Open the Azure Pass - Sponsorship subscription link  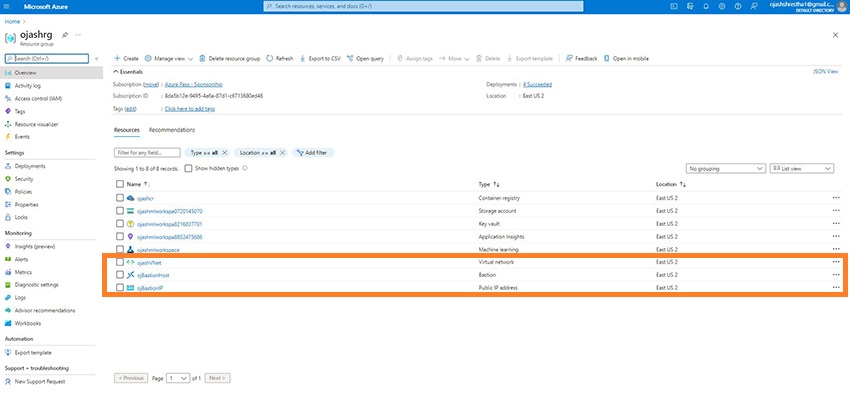coord(194,85)
